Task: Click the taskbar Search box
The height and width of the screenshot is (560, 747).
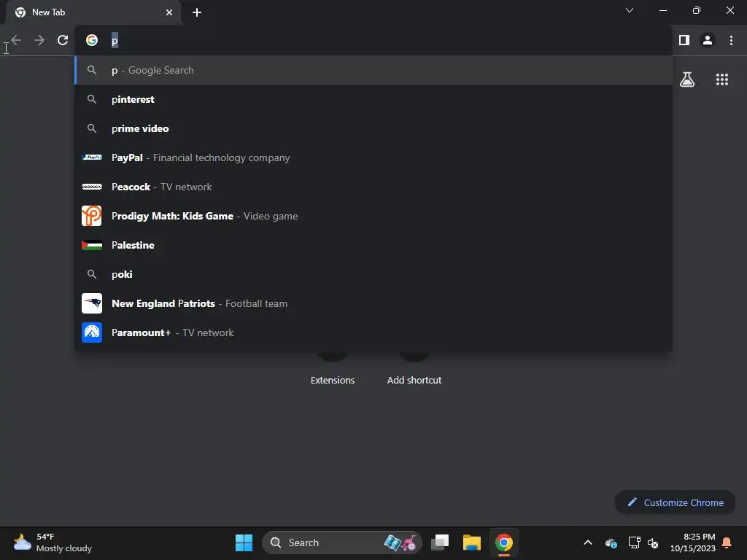Action: tap(342, 542)
